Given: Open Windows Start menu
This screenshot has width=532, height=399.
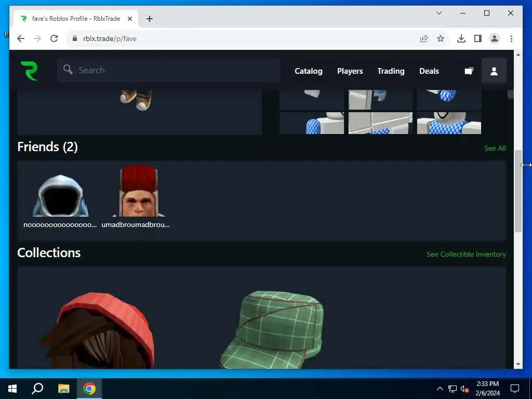Looking at the screenshot, I should pyautogui.click(x=12, y=389).
